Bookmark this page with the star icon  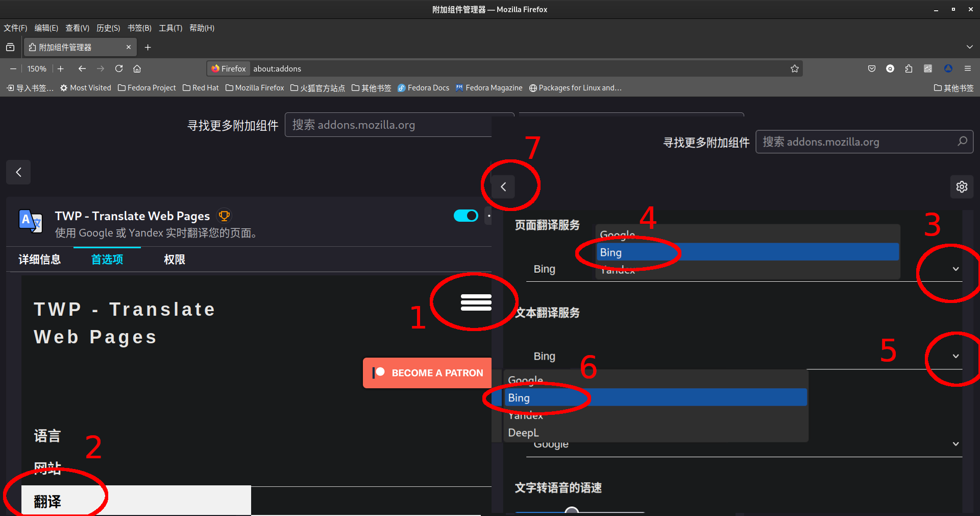(794, 68)
